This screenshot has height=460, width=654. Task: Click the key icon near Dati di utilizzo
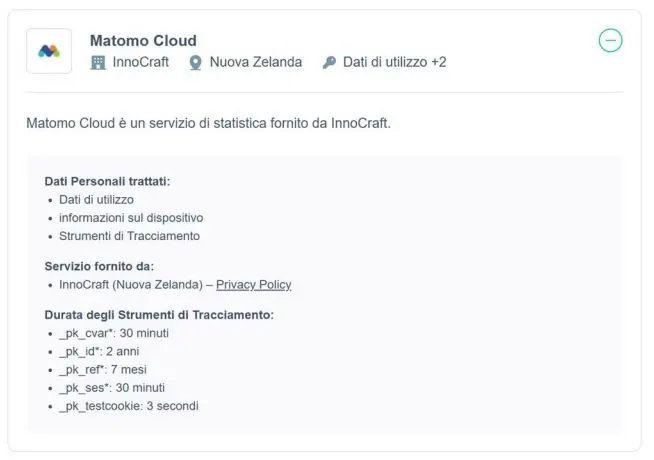[x=329, y=62]
